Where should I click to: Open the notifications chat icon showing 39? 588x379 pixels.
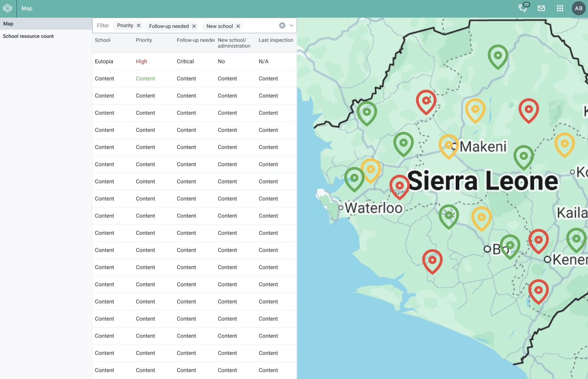click(522, 8)
